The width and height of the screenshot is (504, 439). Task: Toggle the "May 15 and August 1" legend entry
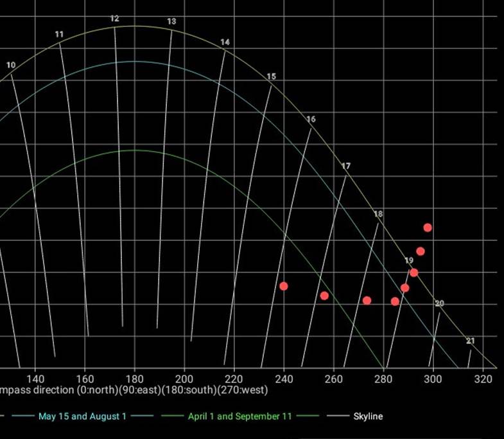[x=82, y=417]
